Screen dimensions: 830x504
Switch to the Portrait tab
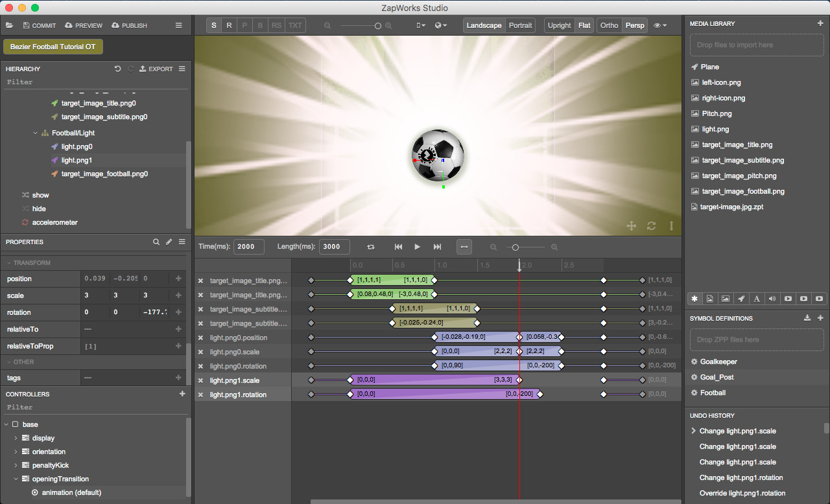521,25
